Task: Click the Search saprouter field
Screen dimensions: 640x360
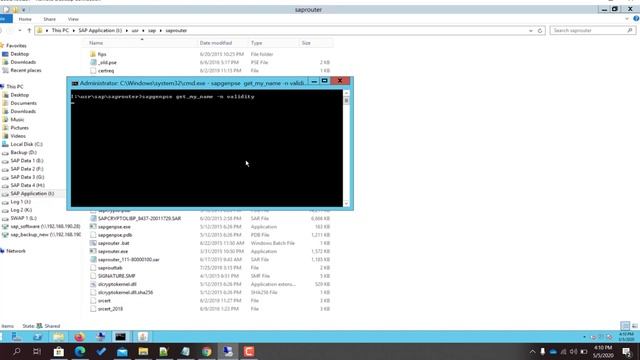Action: (592, 31)
